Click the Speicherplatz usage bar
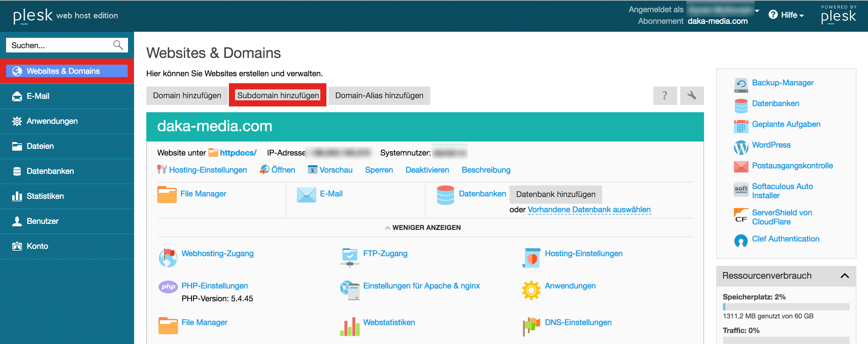Screen dimensions: 868x344 tap(785, 306)
